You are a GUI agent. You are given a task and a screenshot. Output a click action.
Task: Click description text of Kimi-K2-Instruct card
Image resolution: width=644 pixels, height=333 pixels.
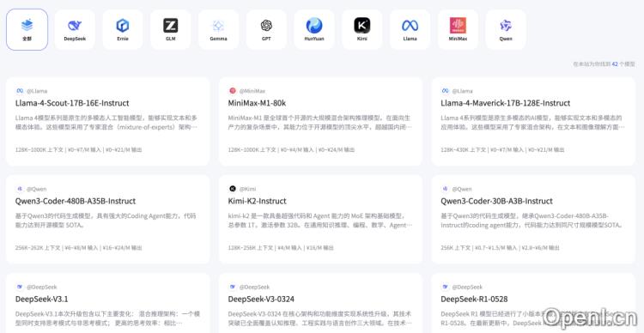320,221
